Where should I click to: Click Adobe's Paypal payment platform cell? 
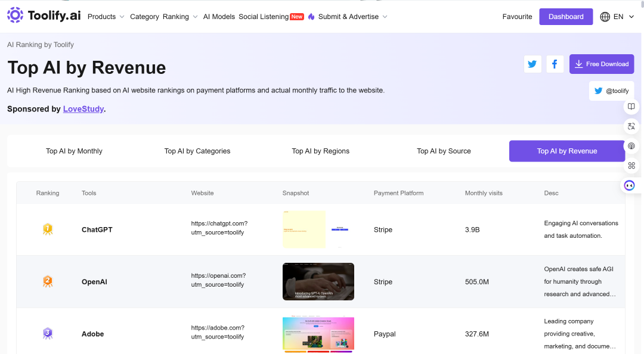click(385, 334)
